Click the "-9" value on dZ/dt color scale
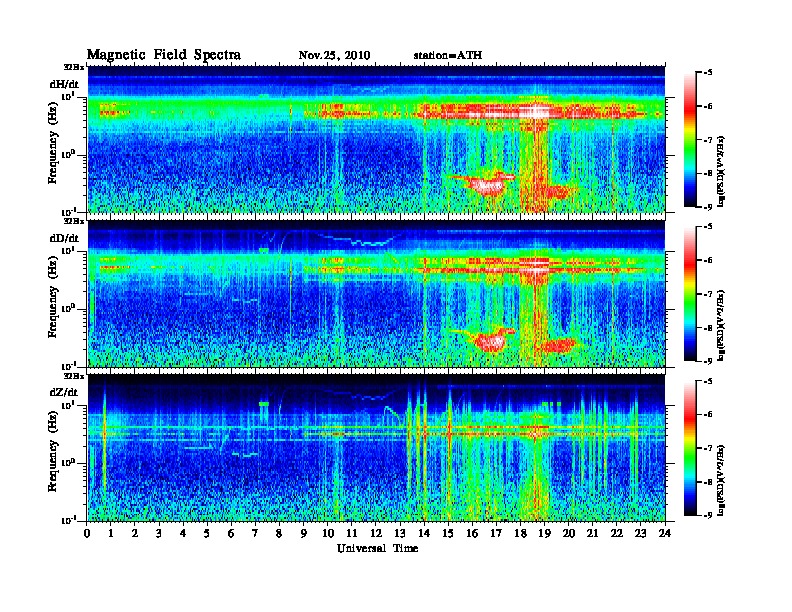The height and width of the screenshot is (612, 792). pos(708,515)
